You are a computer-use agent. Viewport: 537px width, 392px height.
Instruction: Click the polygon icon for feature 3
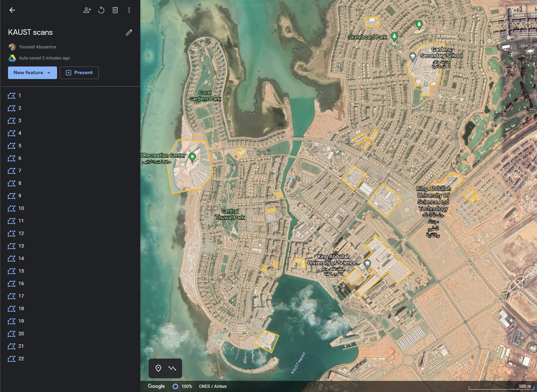coord(11,121)
